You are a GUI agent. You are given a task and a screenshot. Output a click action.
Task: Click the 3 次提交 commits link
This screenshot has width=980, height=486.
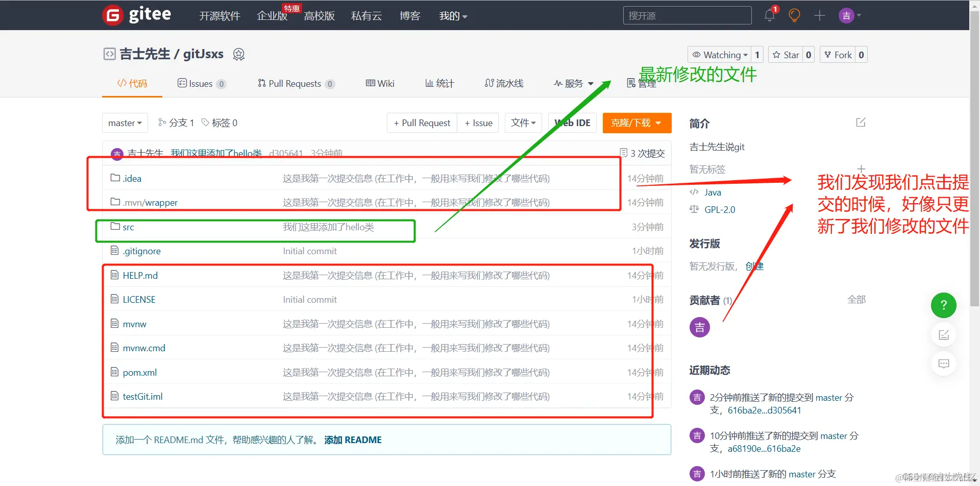click(642, 153)
